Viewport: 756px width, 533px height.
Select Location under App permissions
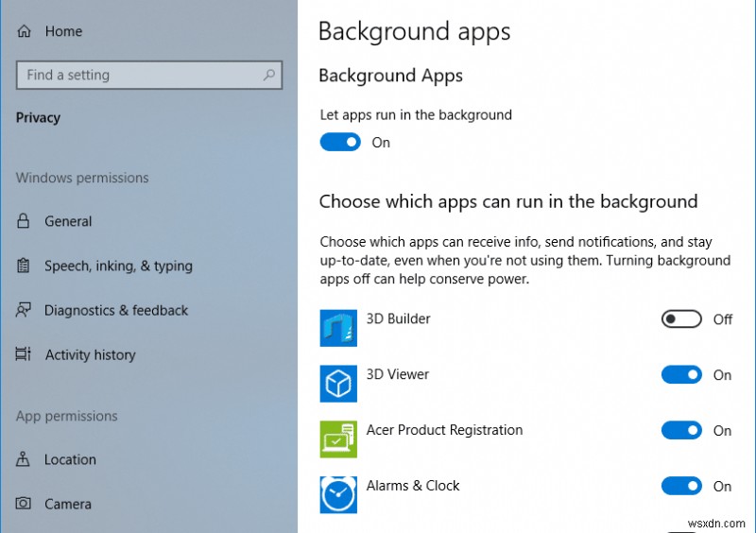coord(70,459)
